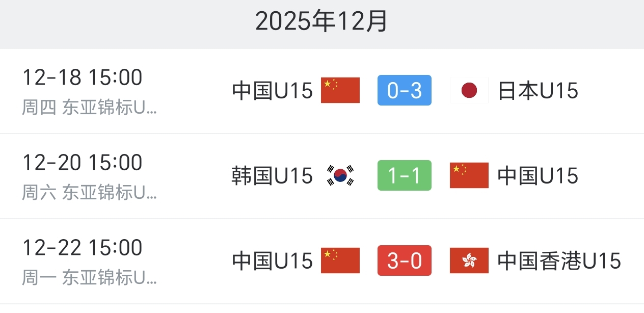Click the 周一 东亚锦标U... competition label
644x313 pixels.
[x=90, y=278]
